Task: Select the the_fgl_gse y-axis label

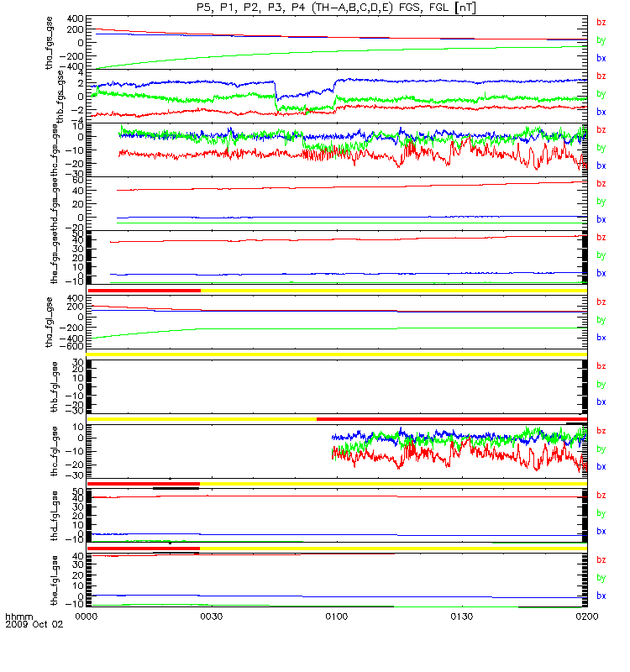Action: 55,580
